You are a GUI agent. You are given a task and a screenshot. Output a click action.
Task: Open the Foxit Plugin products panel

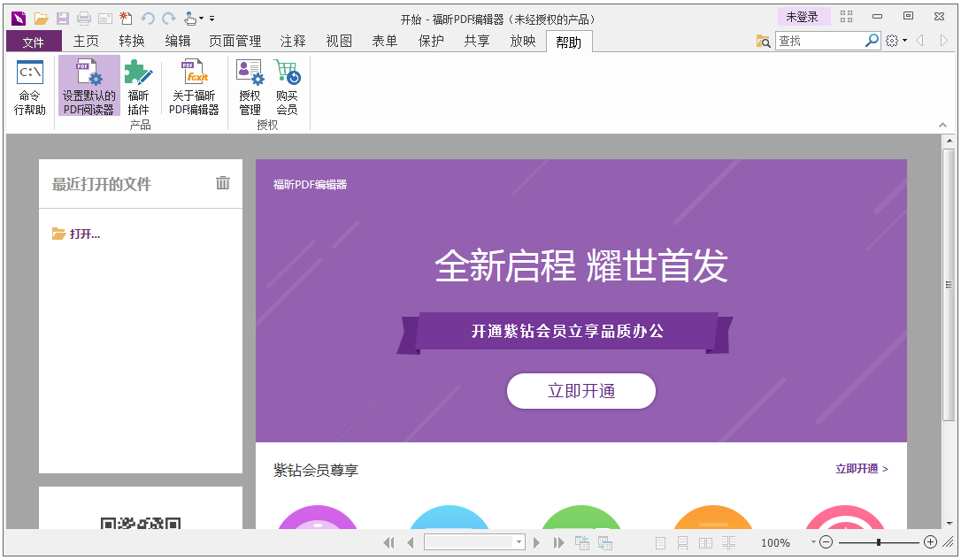pyautogui.click(x=138, y=84)
